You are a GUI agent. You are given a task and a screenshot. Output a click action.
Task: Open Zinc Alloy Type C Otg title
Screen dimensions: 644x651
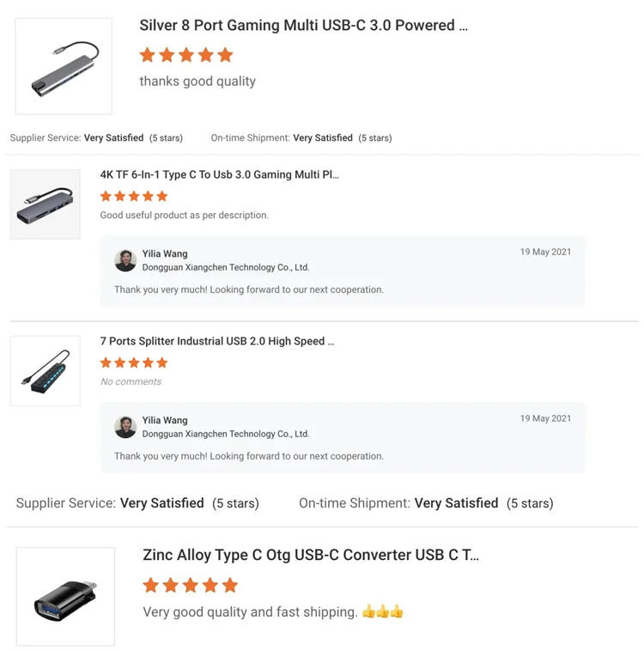click(x=311, y=555)
